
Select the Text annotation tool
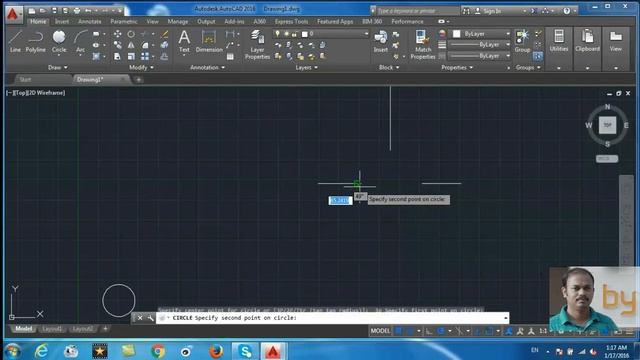(184, 41)
